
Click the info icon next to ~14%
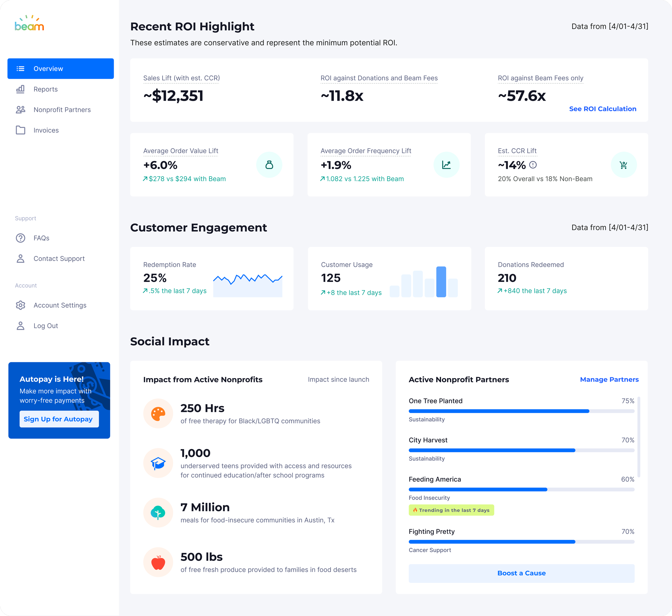point(533,165)
